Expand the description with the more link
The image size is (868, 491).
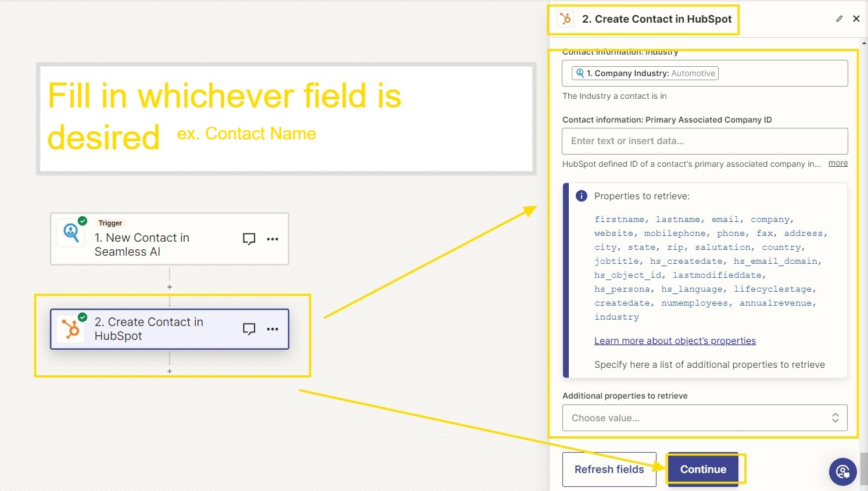pos(838,163)
